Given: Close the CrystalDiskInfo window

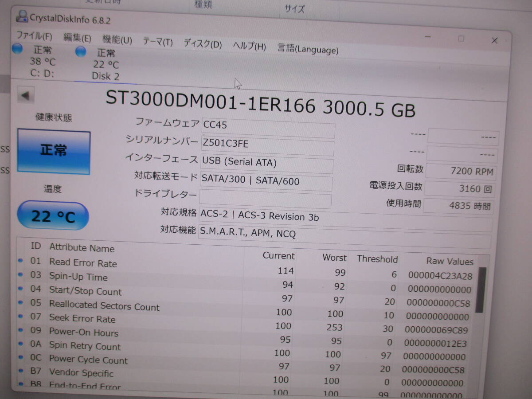Looking at the screenshot, I should click(x=494, y=40).
